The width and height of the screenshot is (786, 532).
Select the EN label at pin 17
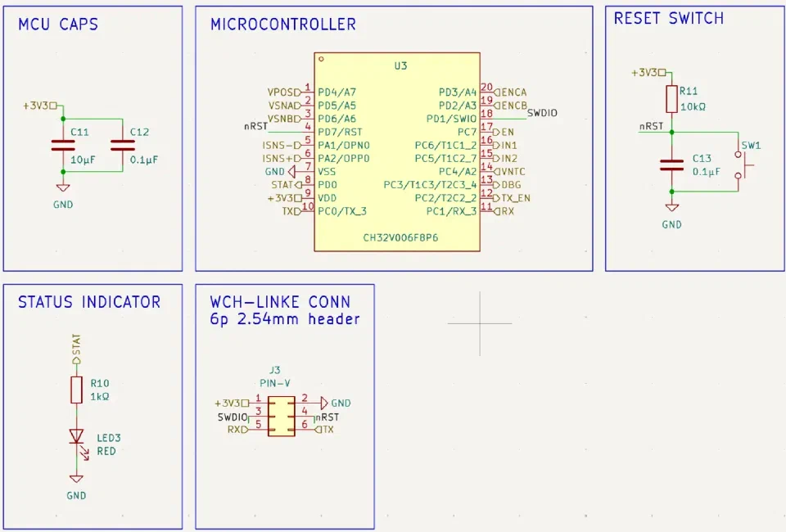[x=504, y=133]
